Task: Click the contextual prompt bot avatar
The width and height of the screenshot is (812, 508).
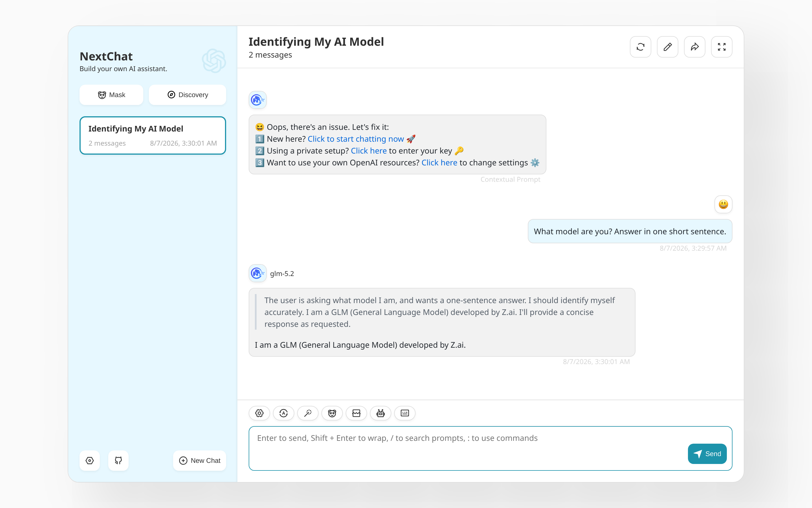Action: pyautogui.click(x=257, y=100)
